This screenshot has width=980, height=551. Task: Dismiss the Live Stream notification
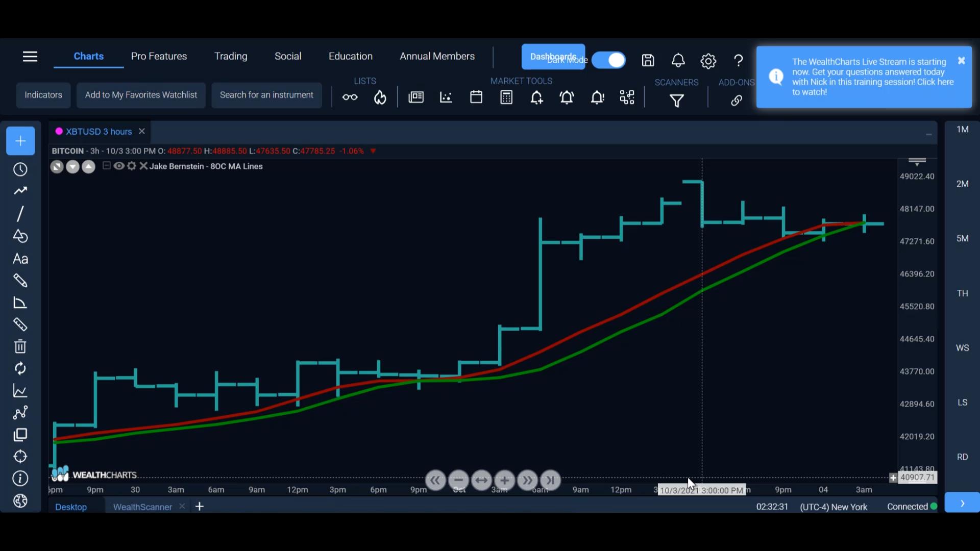962,61
